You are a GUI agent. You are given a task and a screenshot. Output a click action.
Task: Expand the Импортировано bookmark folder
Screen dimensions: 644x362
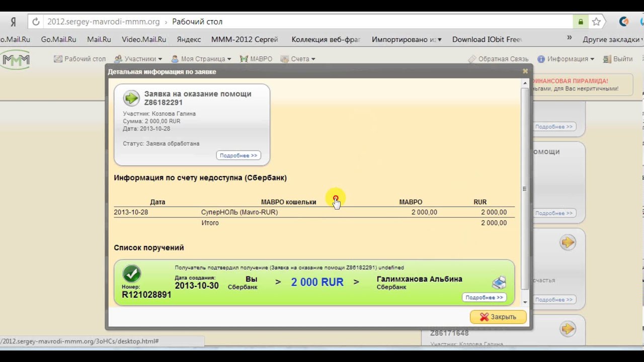(407, 39)
